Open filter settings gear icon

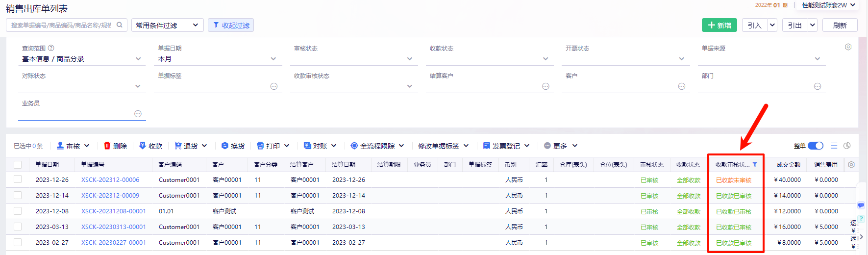[848, 47]
